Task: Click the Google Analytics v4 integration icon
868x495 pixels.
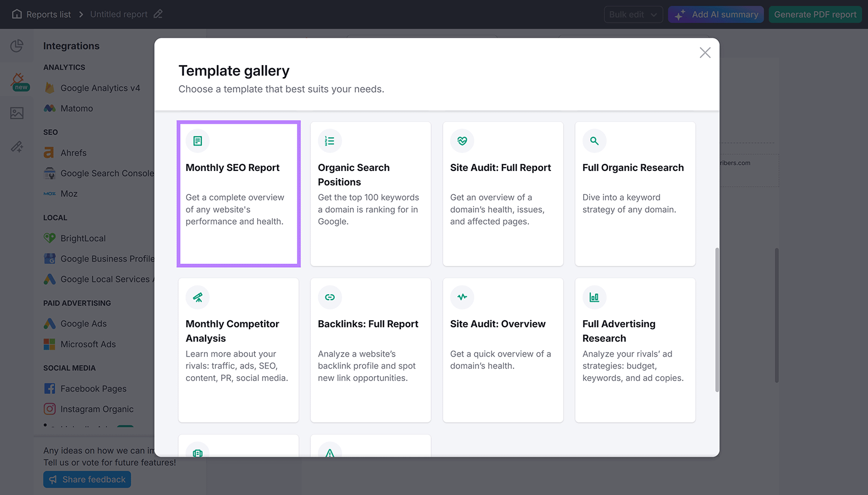Action: 49,87
